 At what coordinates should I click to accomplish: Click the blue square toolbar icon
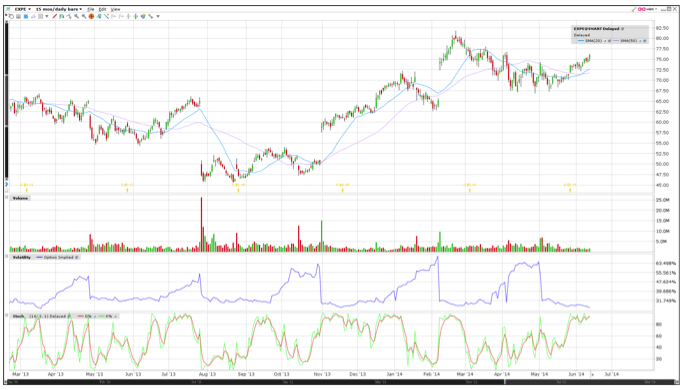26,16
